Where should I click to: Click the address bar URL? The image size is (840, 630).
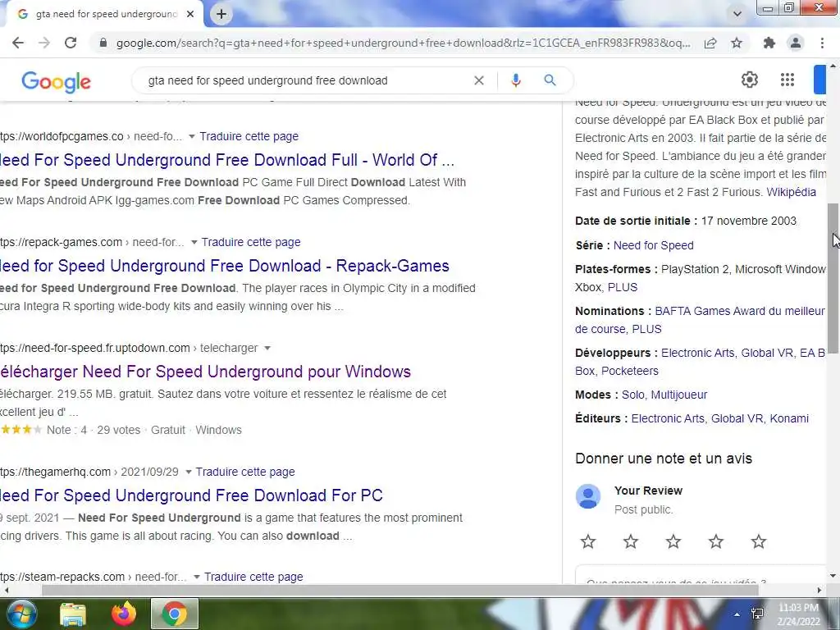[403, 43]
